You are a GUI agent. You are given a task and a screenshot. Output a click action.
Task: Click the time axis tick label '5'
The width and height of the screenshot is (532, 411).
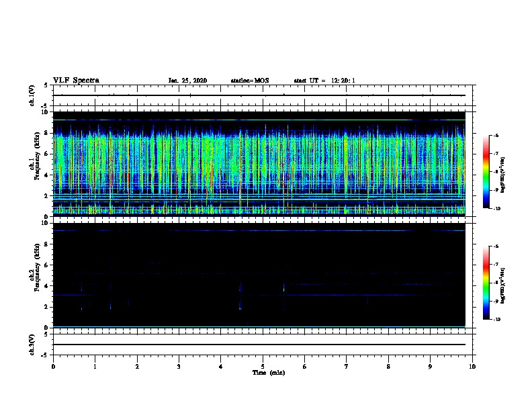point(263,366)
